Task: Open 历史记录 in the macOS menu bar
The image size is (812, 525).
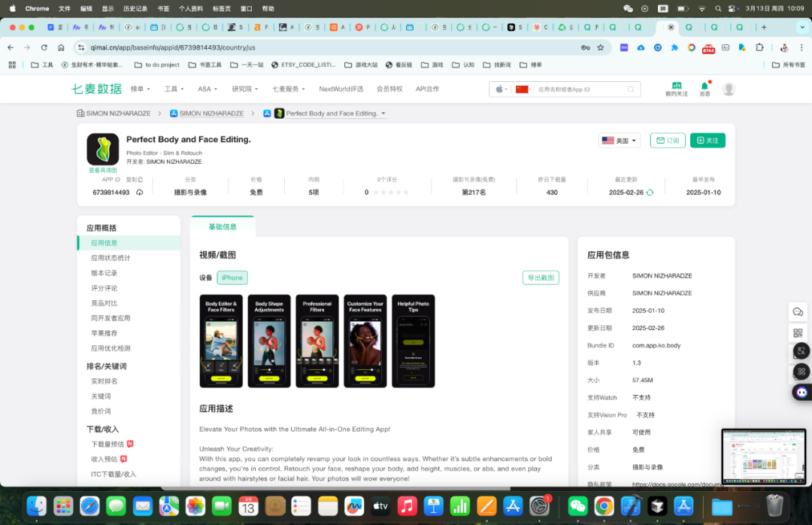Action: [x=135, y=8]
